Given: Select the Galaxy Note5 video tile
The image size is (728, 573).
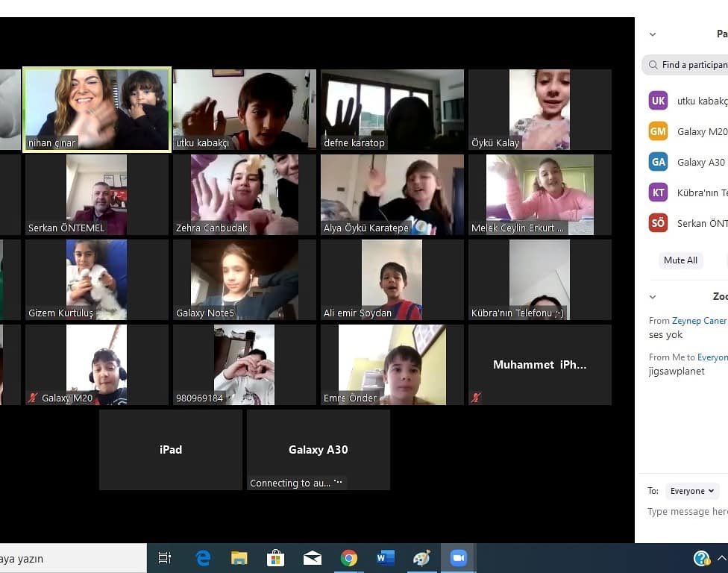Looking at the screenshot, I should pyautogui.click(x=245, y=280).
